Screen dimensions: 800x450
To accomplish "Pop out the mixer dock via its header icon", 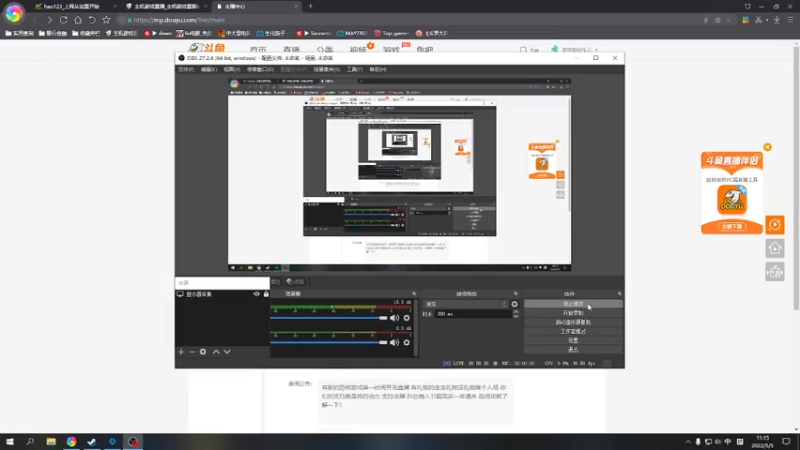I will point(414,294).
